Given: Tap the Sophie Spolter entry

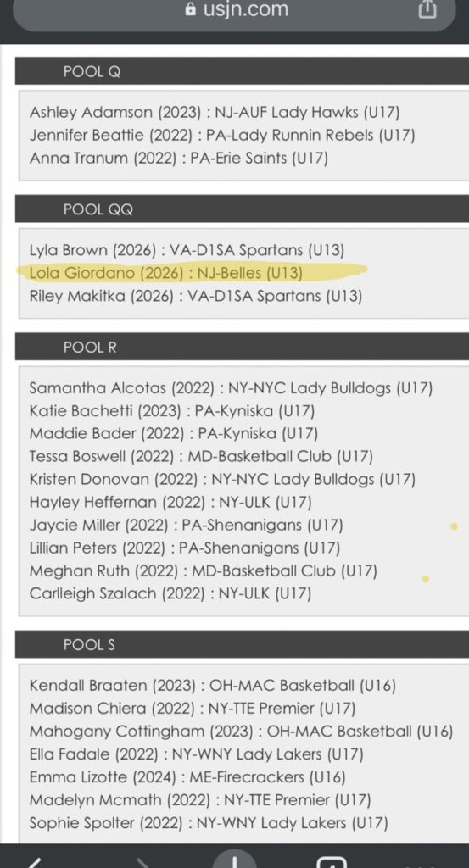Looking at the screenshot, I should [208, 822].
